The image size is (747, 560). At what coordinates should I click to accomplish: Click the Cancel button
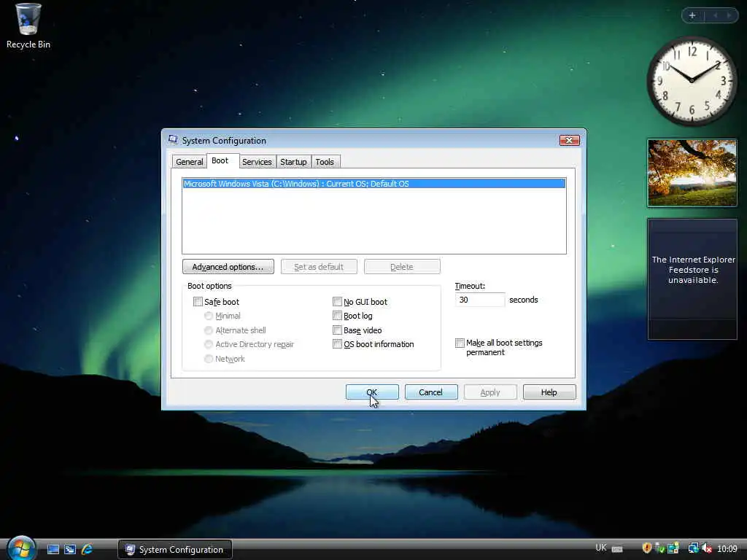(431, 392)
